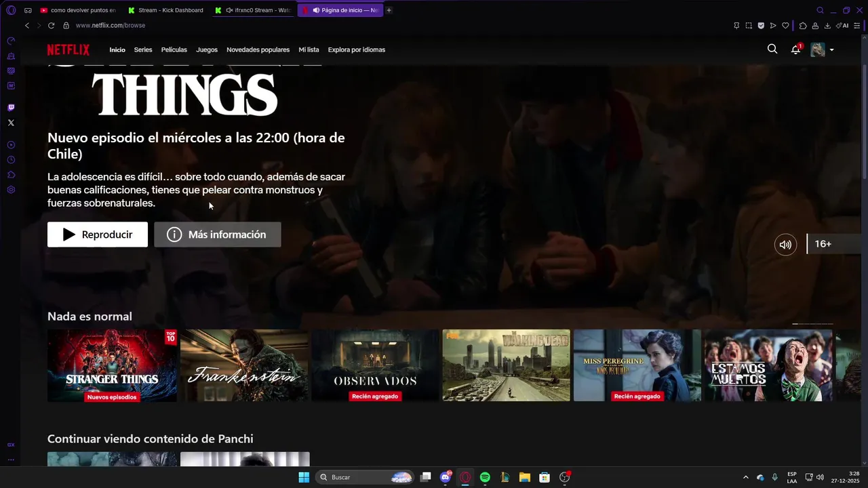Open Novedades populares
Viewport: 868px width, 488px height.
tap(258, 49)
